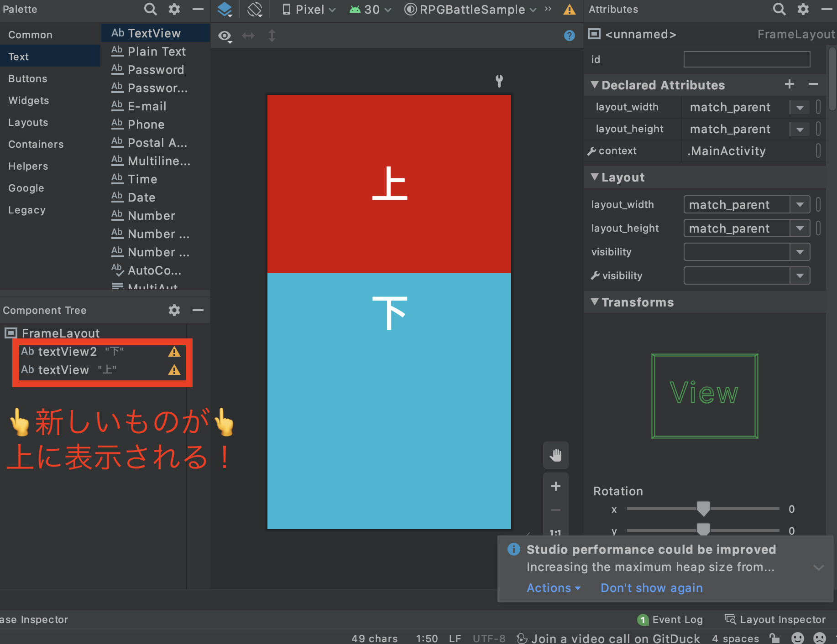Pick Phone from the palette list
This screenshot has width=837, height=644.
click(155, 124)
